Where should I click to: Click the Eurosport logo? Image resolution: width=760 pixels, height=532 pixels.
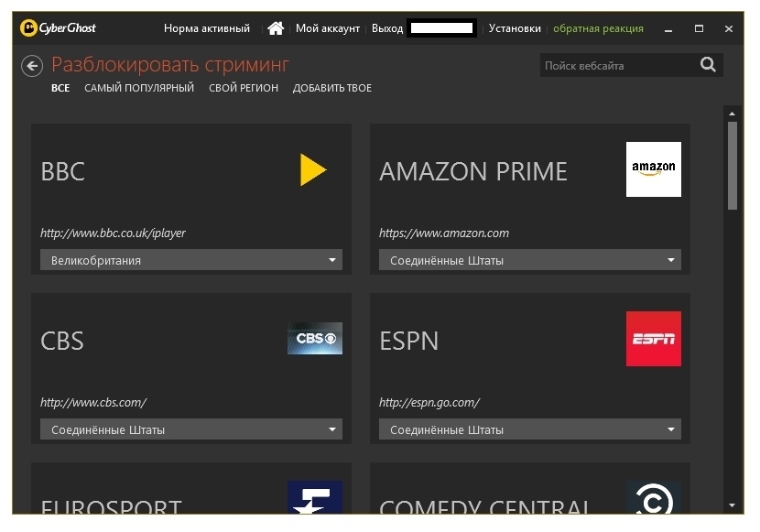tap(315, 497)
